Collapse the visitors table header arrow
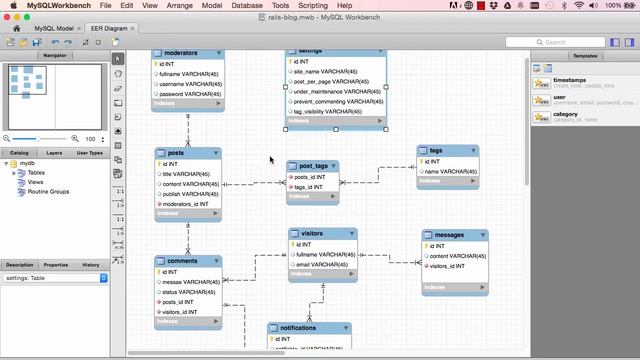Viewport: 640px width, 360px height. (352, 233)
